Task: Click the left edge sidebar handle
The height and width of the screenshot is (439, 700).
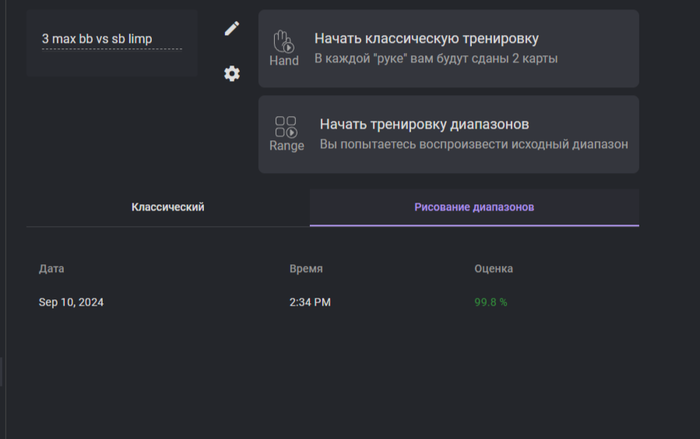Action: click(x=1, y=372)
